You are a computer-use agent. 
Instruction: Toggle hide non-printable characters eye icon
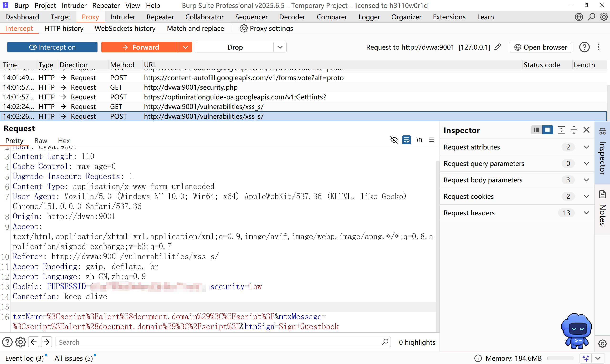tap(394, 140)
